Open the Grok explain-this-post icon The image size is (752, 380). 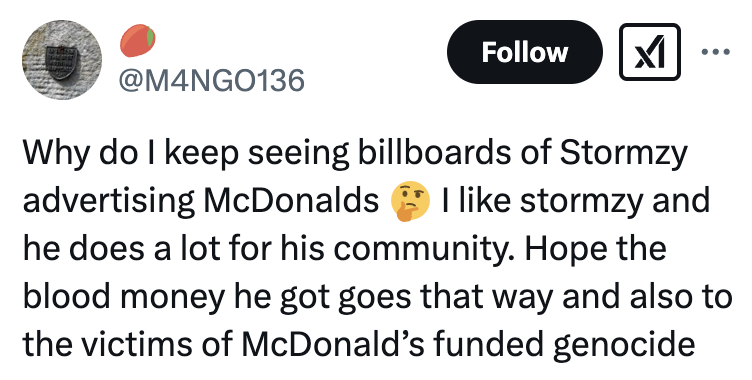pos(650,52)
